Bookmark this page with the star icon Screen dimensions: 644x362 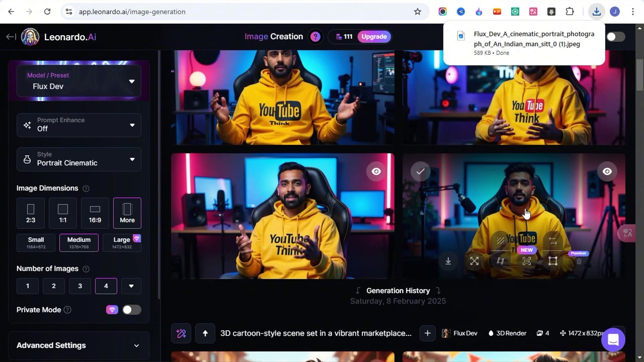(418, 12)
